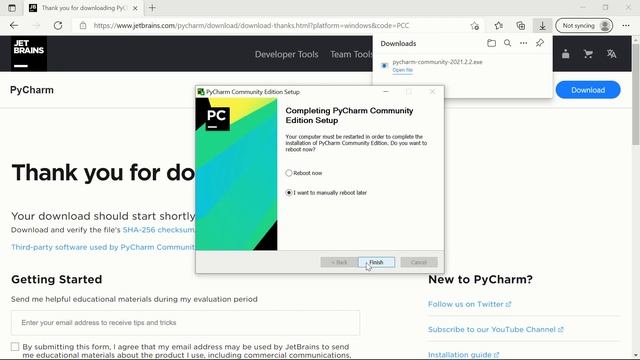
Task: Open 'Subscribe to our YouTube Channel' link
Action: [496, 329]
